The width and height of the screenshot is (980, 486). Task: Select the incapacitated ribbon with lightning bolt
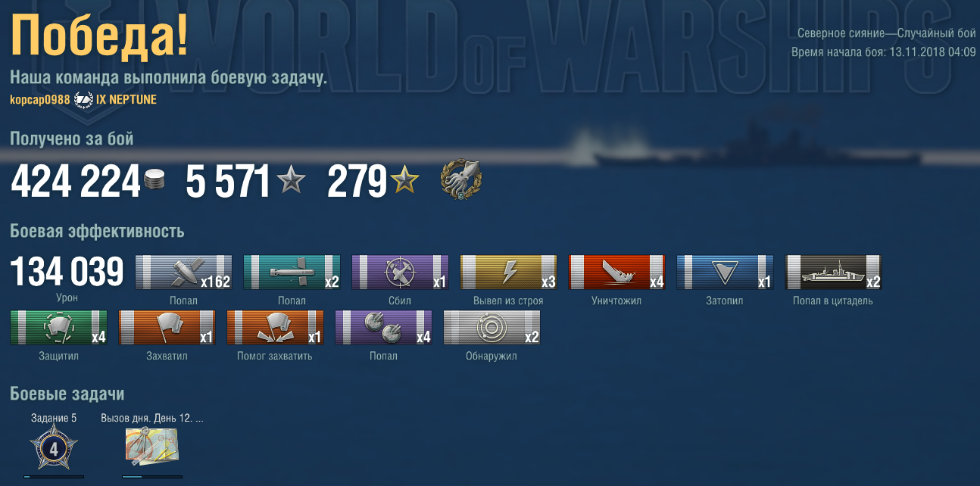point(508,273)
